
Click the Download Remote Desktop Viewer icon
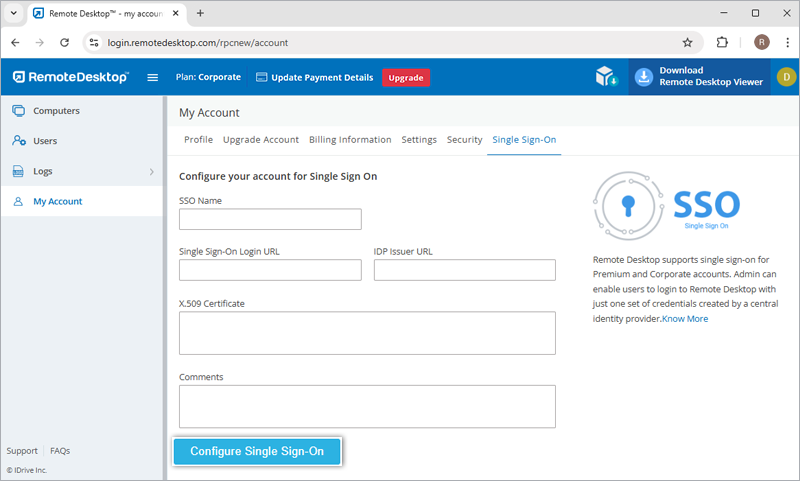pos(644,77)
